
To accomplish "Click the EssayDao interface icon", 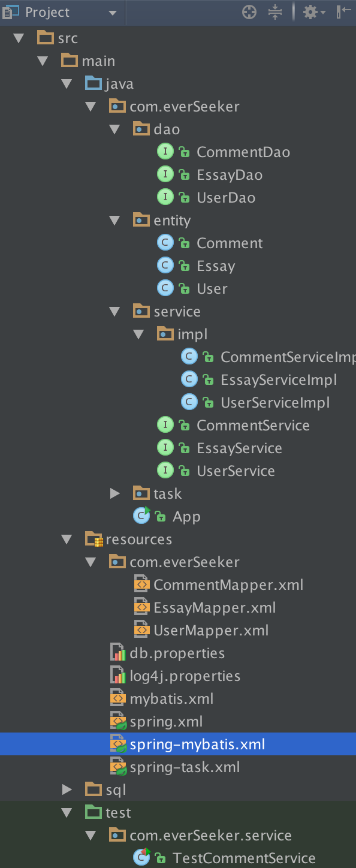I will tap(165, 174).
